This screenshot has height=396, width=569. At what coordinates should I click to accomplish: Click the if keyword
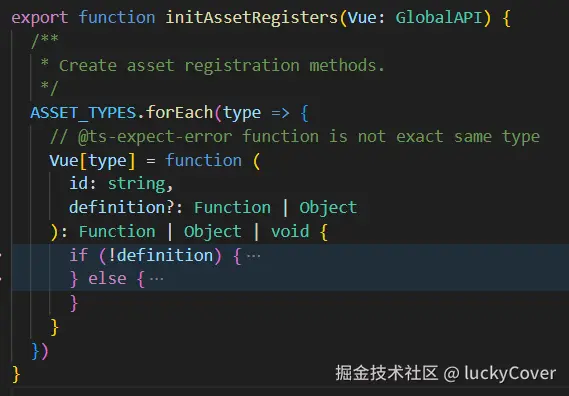(x=78, y=255)
